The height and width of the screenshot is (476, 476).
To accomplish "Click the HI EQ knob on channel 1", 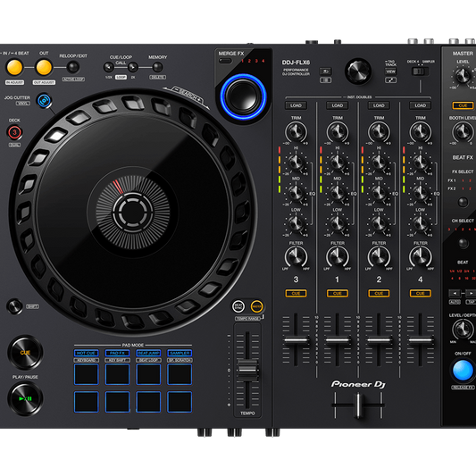I will pyautogui.click(x=338, y=163).
